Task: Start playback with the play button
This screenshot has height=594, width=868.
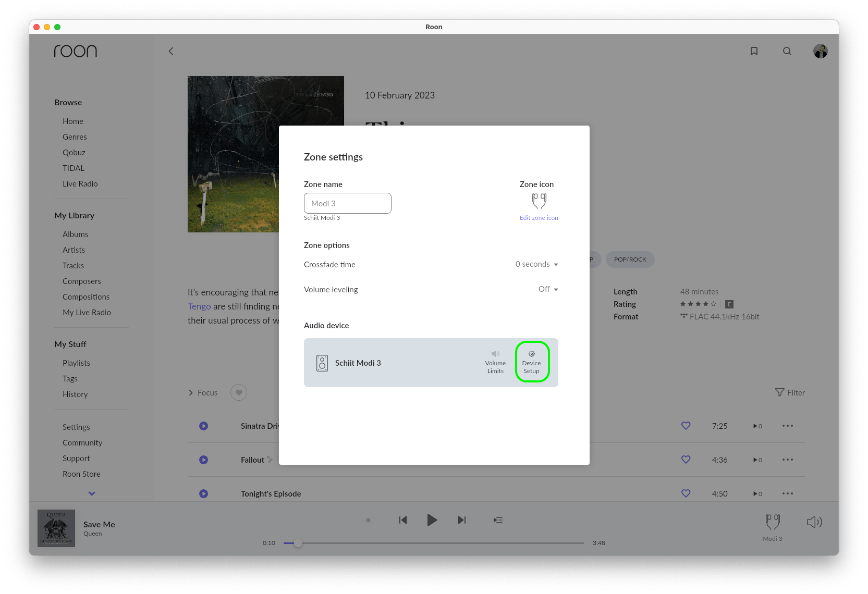Action: tap(432, 520)
